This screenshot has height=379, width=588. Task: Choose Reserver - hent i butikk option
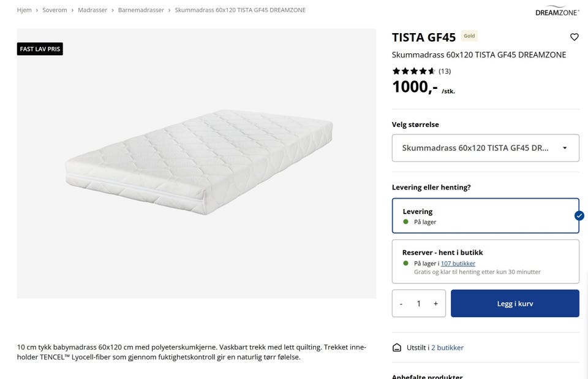coord(485,261)
